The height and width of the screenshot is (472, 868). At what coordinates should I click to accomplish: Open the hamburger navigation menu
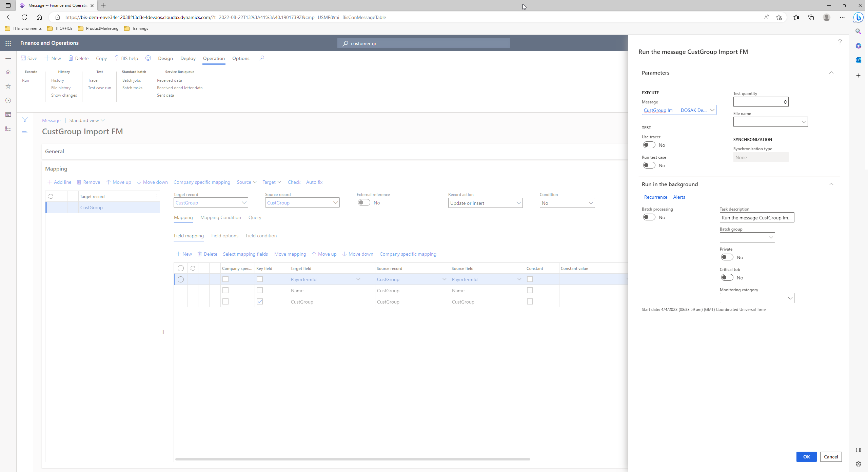point(8,58)
